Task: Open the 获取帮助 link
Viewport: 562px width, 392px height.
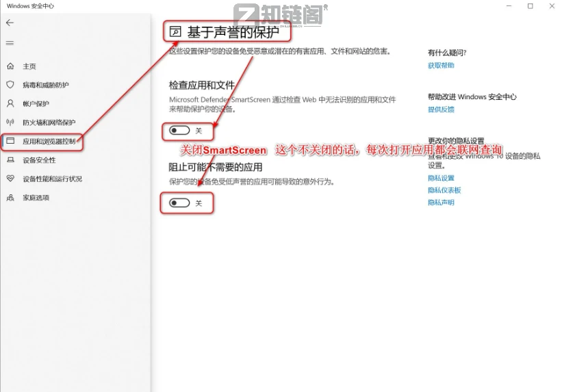Action: click(x=441, y=65)
